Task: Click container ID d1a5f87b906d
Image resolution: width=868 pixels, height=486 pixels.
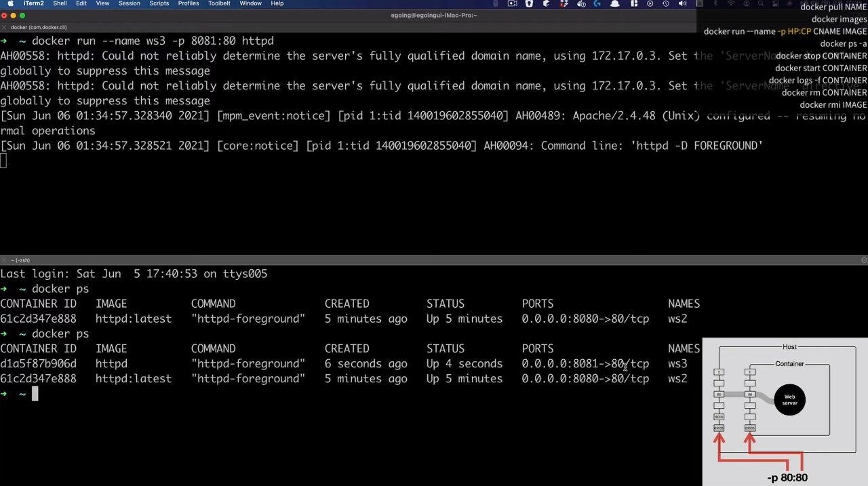Action: point(38,363)
